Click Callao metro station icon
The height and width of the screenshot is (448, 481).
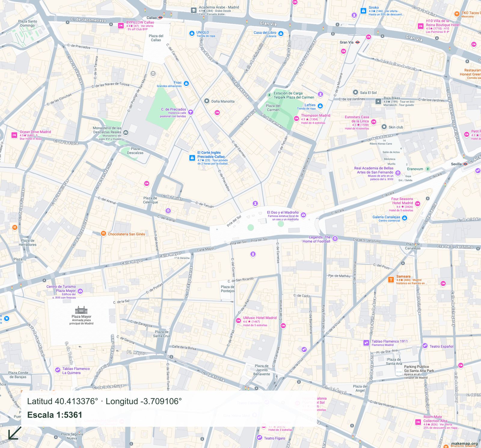coord(161,18)
